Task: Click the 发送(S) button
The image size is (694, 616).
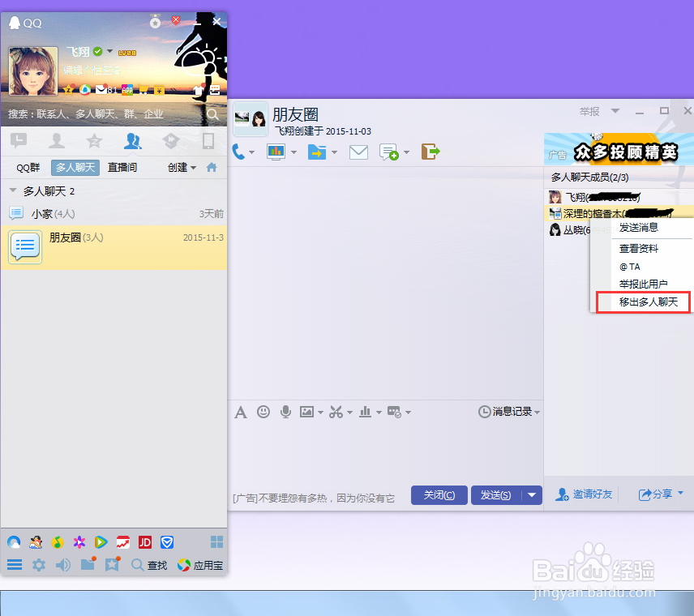Action: (x=496, y=494)
